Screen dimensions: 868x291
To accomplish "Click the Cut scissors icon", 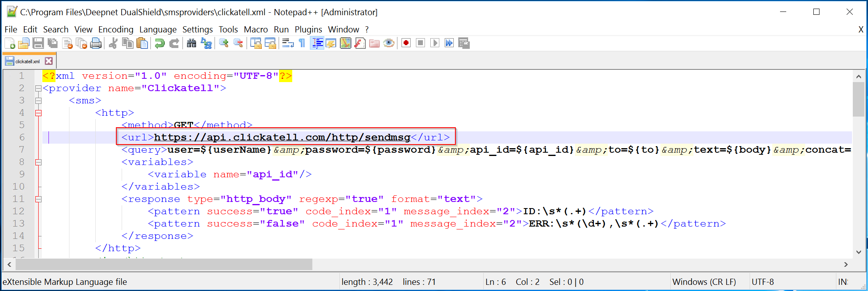I will pos(113,43).
